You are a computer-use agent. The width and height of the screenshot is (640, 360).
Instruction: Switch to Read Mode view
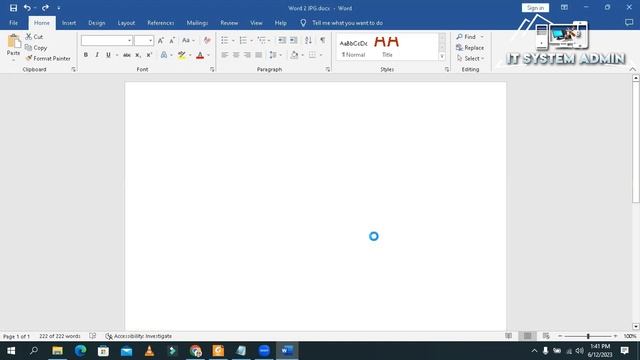click(x=509, y=336)
